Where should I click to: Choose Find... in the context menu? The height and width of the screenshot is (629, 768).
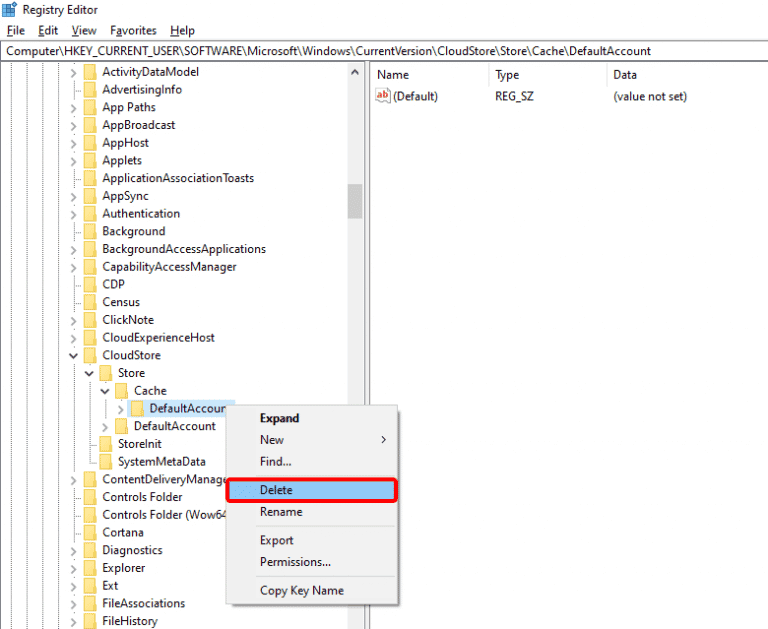(x=312, y=461)
